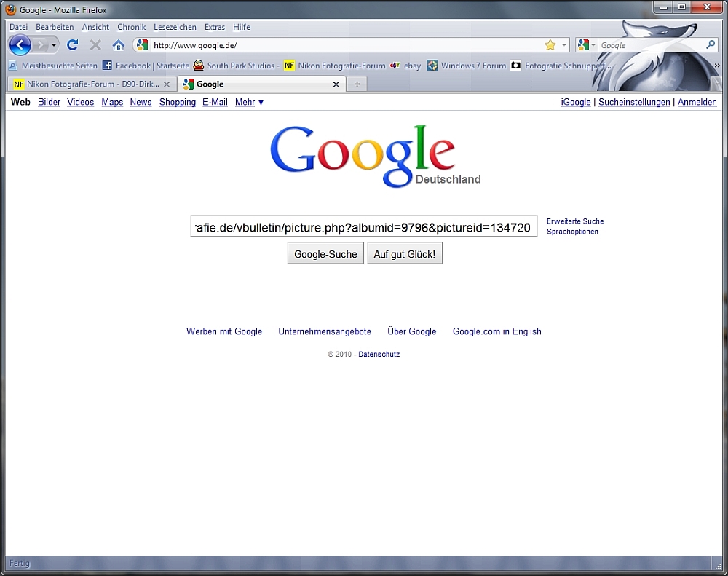Click Google.com in English link
728x576 pixels.
496,331
